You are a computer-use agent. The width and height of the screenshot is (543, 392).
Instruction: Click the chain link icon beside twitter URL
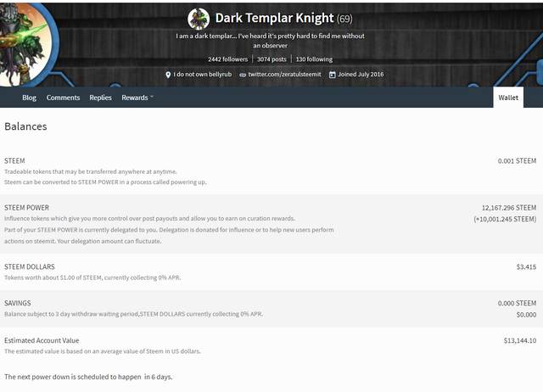coord(243,75)
